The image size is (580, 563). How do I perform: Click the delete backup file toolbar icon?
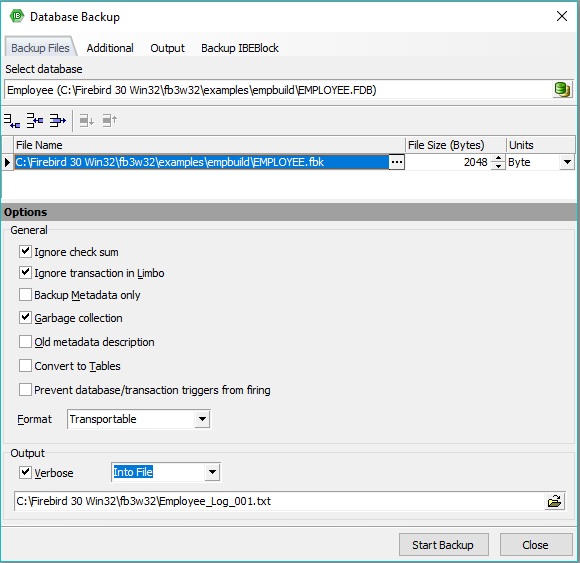[x=58, y=121]
